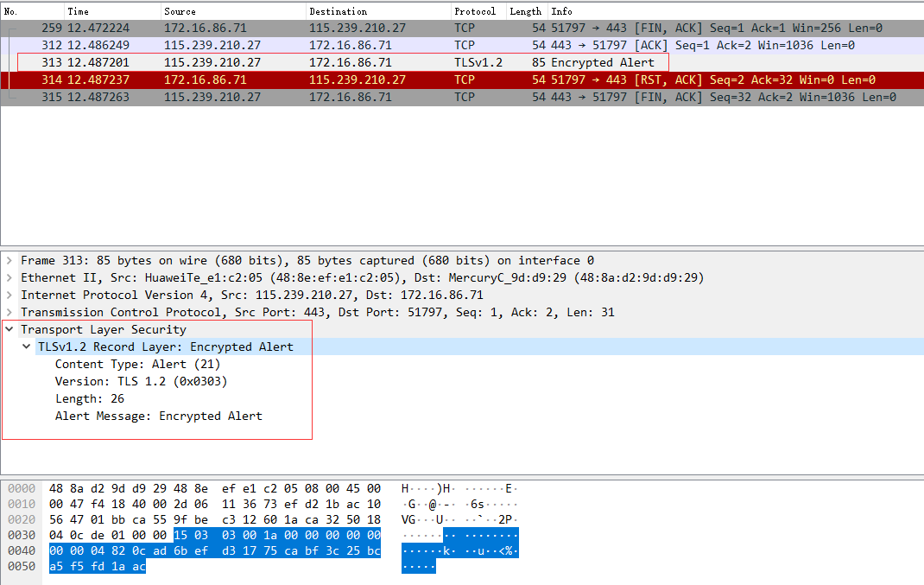This screenshot has width=924, height=585.
Task: Sort by the Protocol column header
Action: [x=478, y=11]
